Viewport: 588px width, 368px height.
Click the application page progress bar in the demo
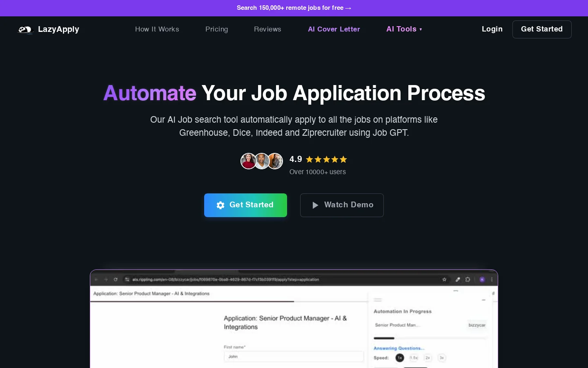229,301
